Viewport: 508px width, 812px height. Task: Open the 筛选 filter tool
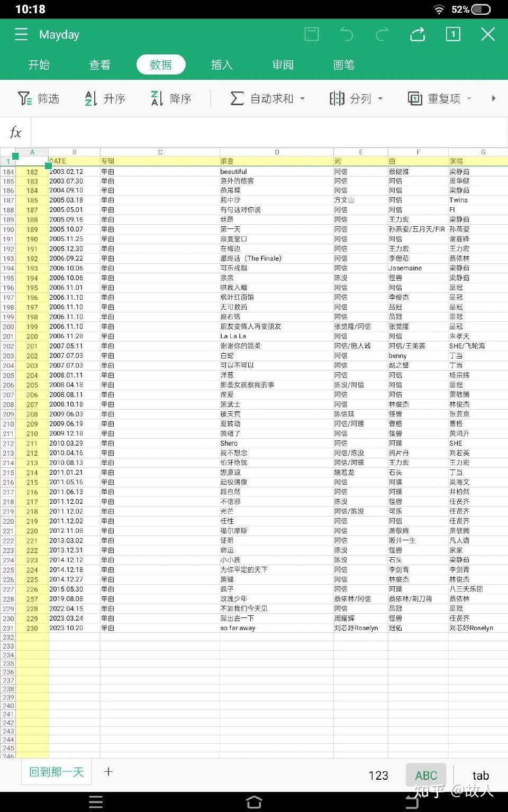click(x=39, y=98)
